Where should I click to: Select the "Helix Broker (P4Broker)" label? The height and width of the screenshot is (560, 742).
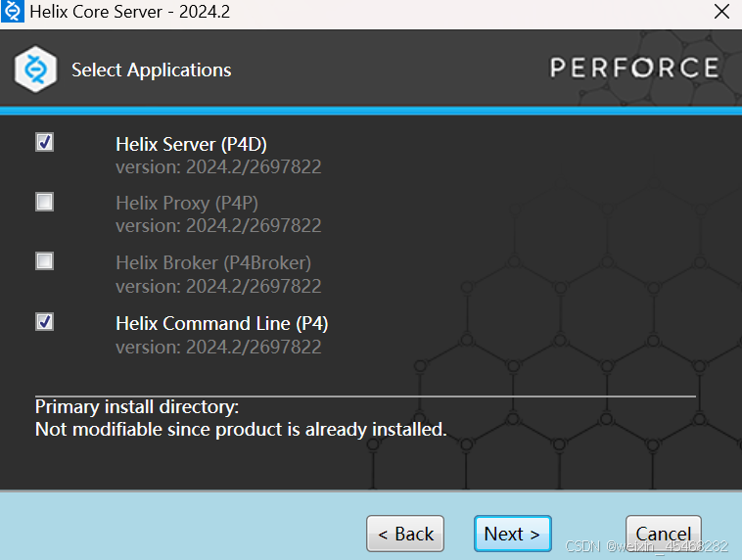pos(213,262)
